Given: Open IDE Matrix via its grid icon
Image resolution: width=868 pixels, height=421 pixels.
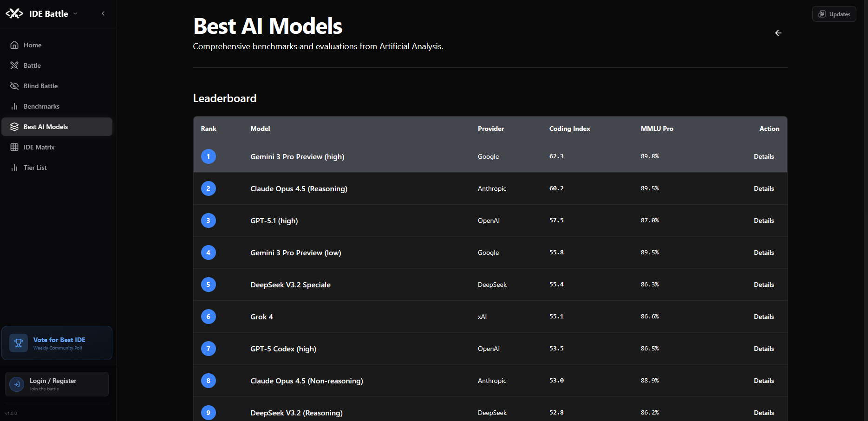Looking at the screenshot, I should [15, 147].
